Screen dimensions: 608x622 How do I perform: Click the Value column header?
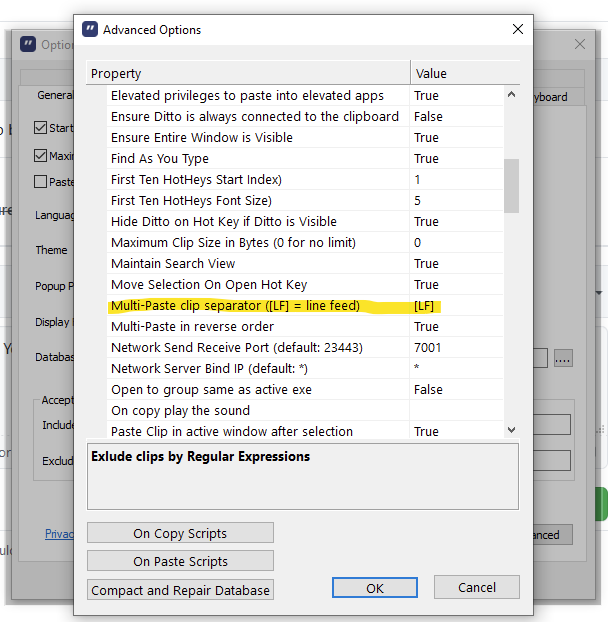pos(465,73)
